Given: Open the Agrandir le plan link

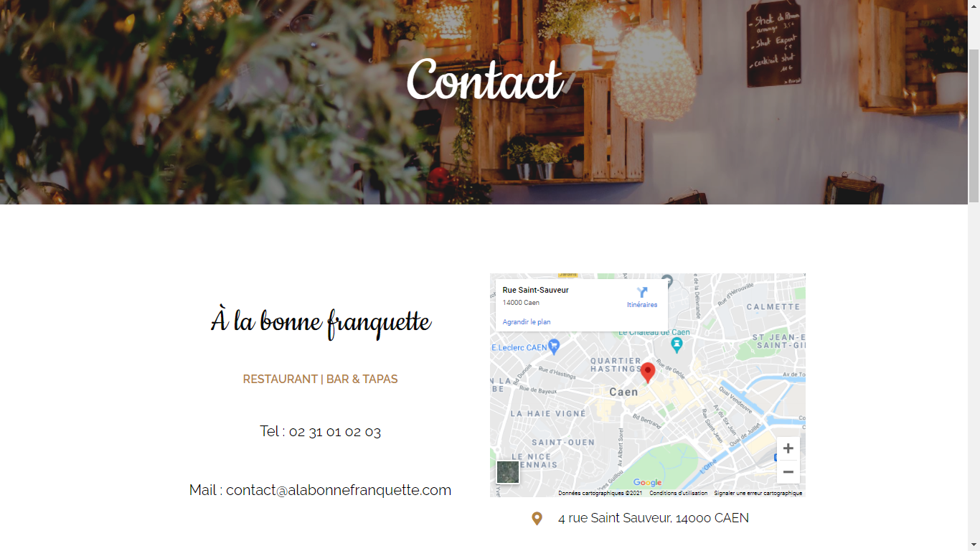Looking at the screenshot, I should pyautogui.click(x=527, y=322).
